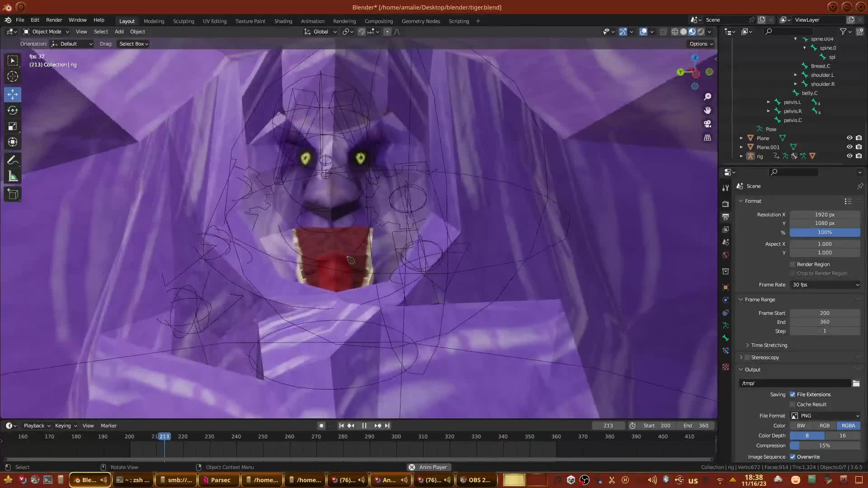Select the Scale tool in toolbar

[13, 127]
